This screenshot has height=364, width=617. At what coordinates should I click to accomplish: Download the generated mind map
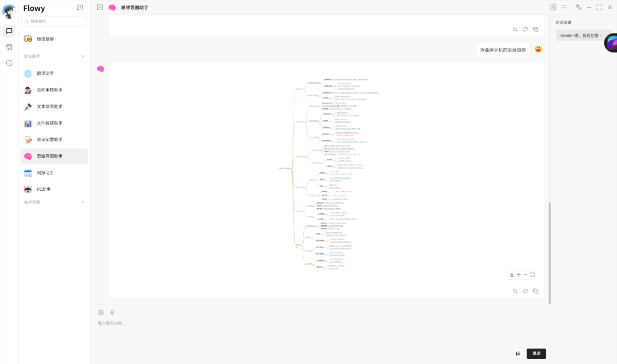tap(512, 275)
